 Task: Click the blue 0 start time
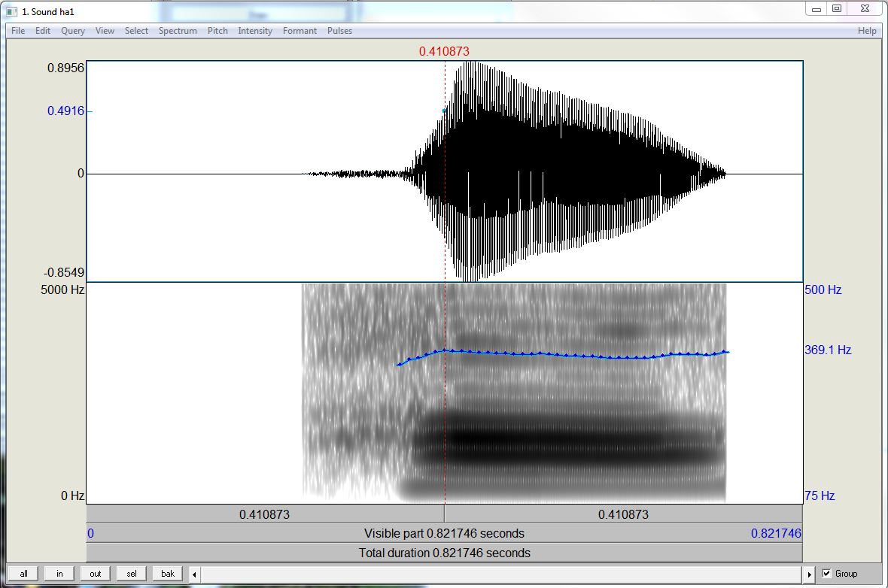(x=90, y=533)
